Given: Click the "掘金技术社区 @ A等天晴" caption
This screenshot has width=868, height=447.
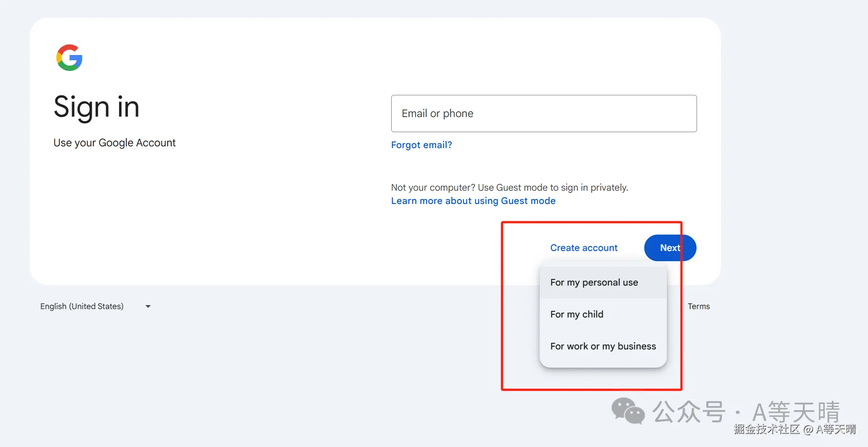Looking at the screenshot, I should [794, 429].
